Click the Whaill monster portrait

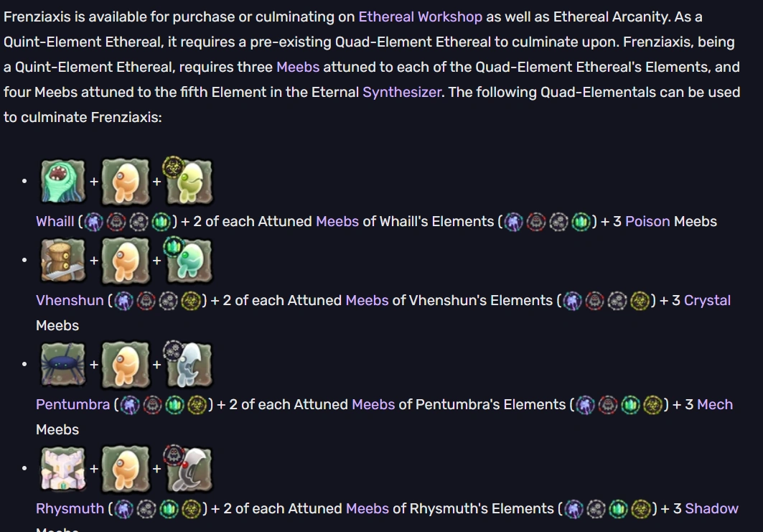pos(63,182)
